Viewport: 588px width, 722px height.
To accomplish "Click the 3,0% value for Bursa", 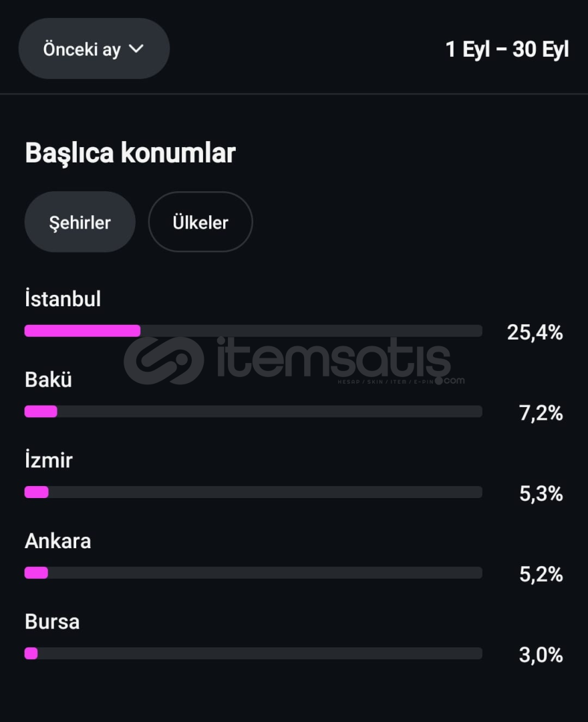I will pyautogui.click(x=541, y=655).
